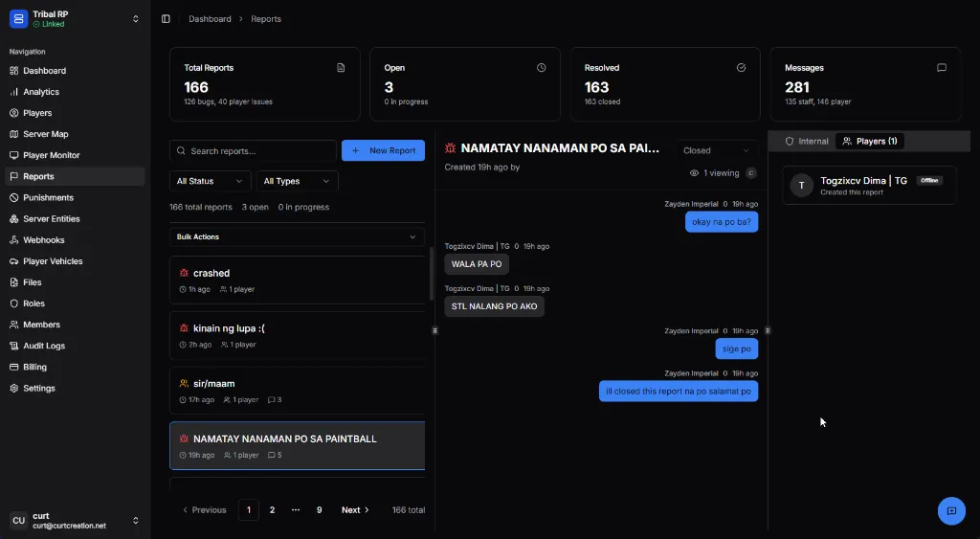Click the Server Entities icon

pyautogui.click(x=14, y=219)
